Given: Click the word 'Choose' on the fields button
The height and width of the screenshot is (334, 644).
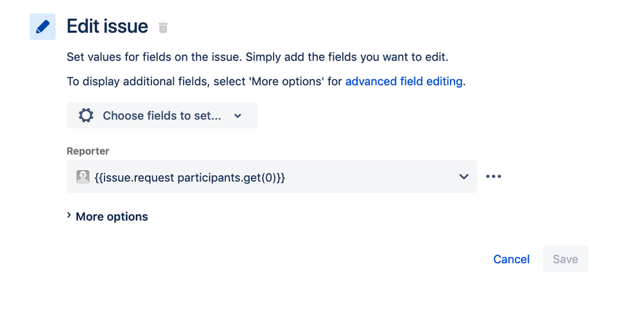Looking at the screenshot, I should click(x=124, y=116).
